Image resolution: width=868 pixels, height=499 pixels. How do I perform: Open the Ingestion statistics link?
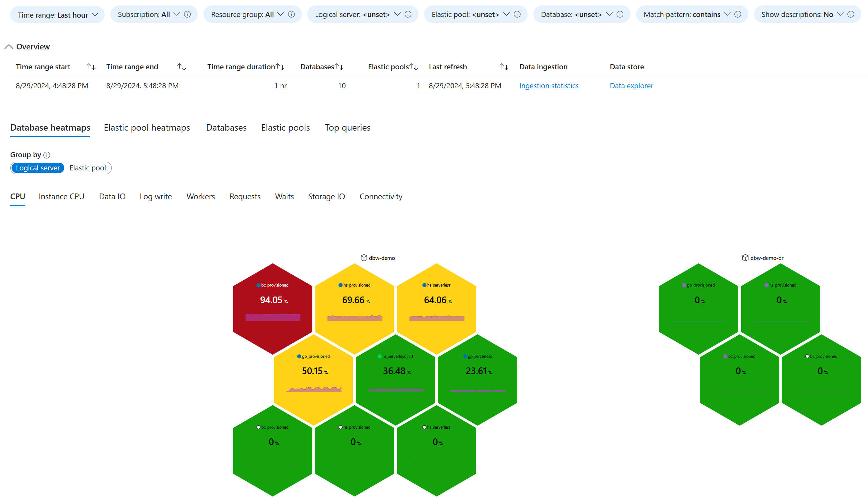pos(548,85)
